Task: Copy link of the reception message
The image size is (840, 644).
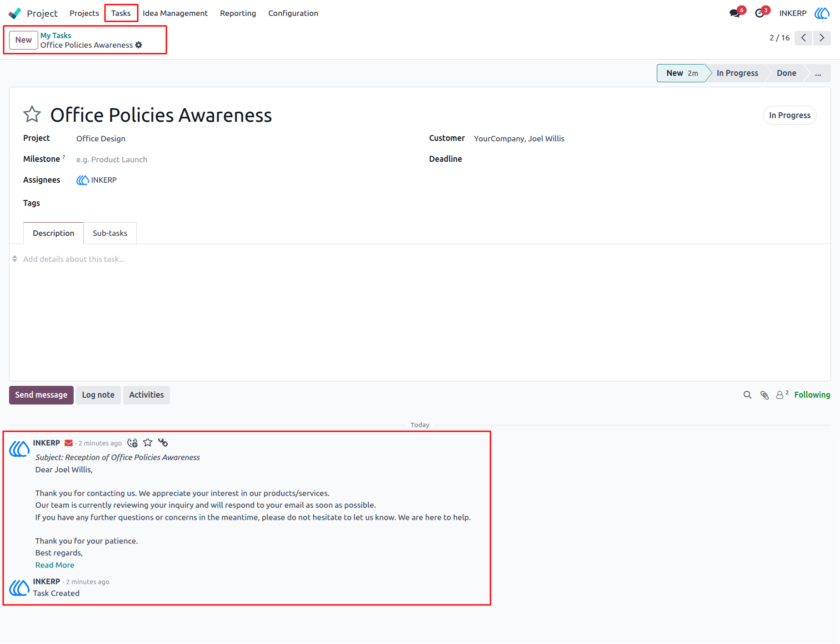Action: 163,443
